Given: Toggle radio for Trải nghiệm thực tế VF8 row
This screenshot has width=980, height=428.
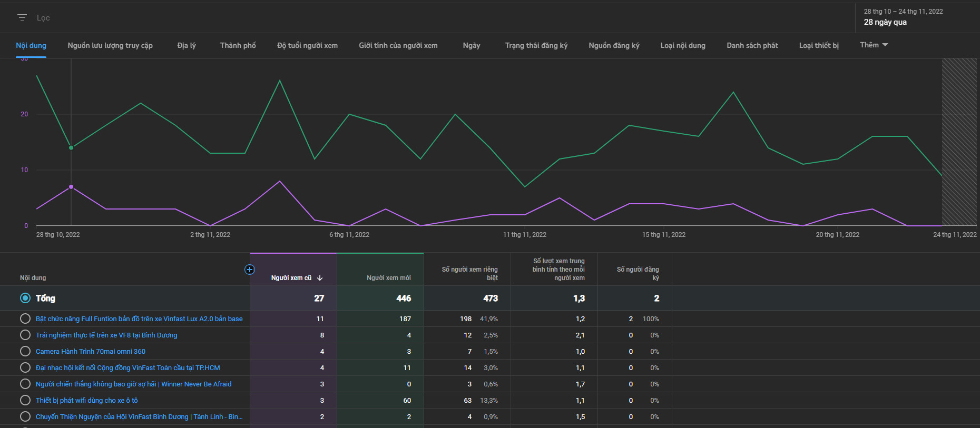Looking at the screenshot, I should [x=25, y=335].
